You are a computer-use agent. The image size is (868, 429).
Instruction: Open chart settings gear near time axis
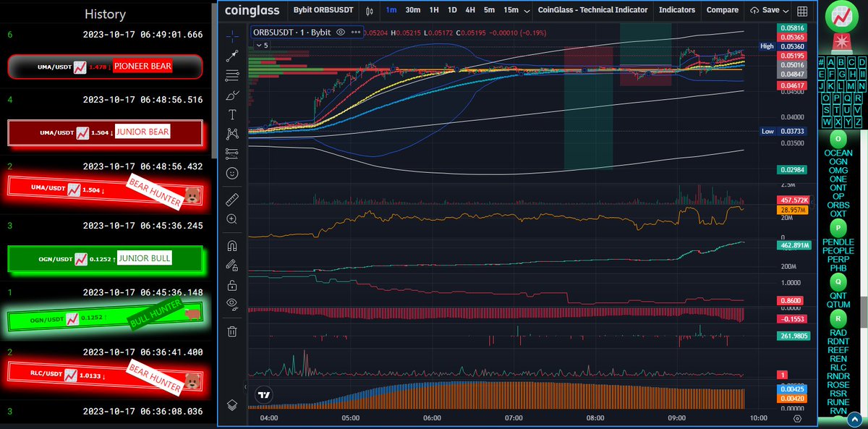click(x=797, y=418)
